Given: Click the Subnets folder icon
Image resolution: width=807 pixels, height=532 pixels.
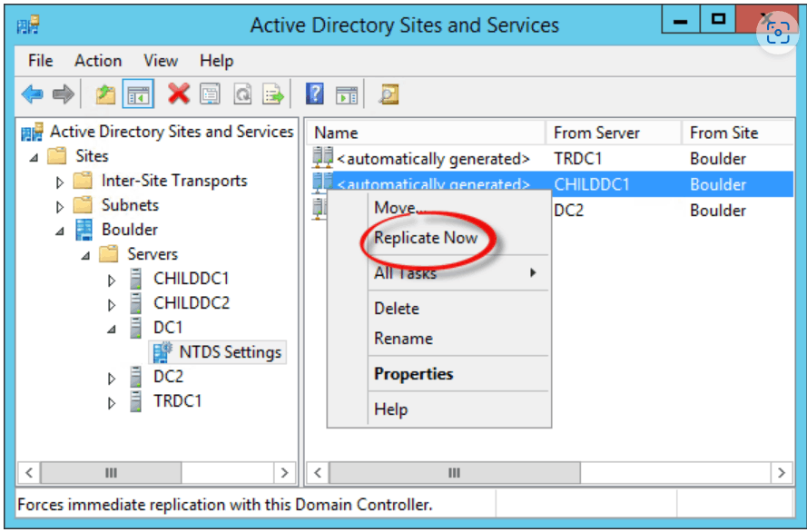Looking at the screenshot, I should (83, 205).
